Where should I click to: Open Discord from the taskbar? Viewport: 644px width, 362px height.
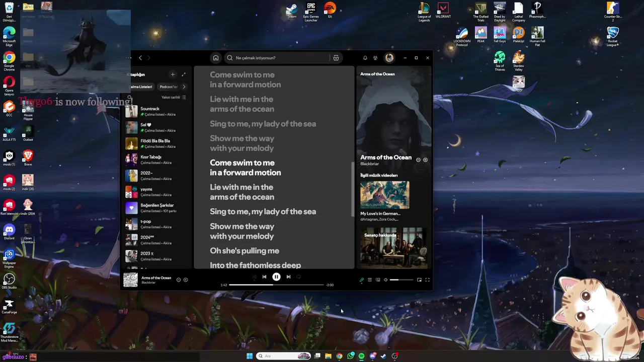[372, 356]
